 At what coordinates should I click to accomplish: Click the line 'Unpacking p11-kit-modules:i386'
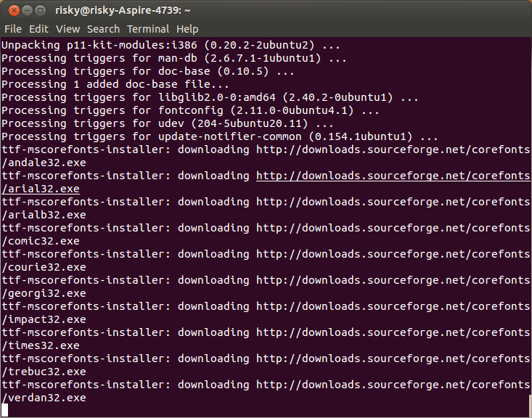pyautogui.click(x=171, y=45)
